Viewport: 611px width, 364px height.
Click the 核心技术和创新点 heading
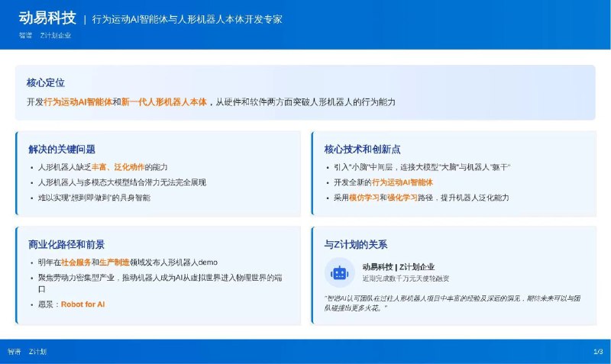click(x=362, y=149)
